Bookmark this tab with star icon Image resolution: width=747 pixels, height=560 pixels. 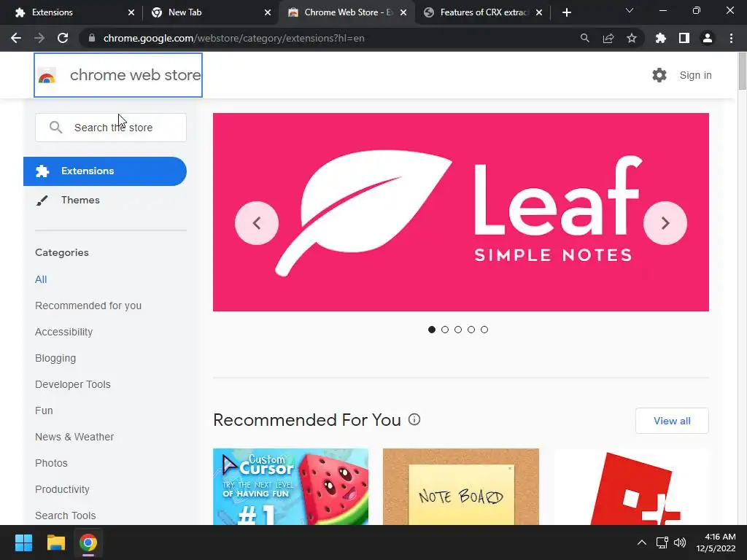pos(632,38)
